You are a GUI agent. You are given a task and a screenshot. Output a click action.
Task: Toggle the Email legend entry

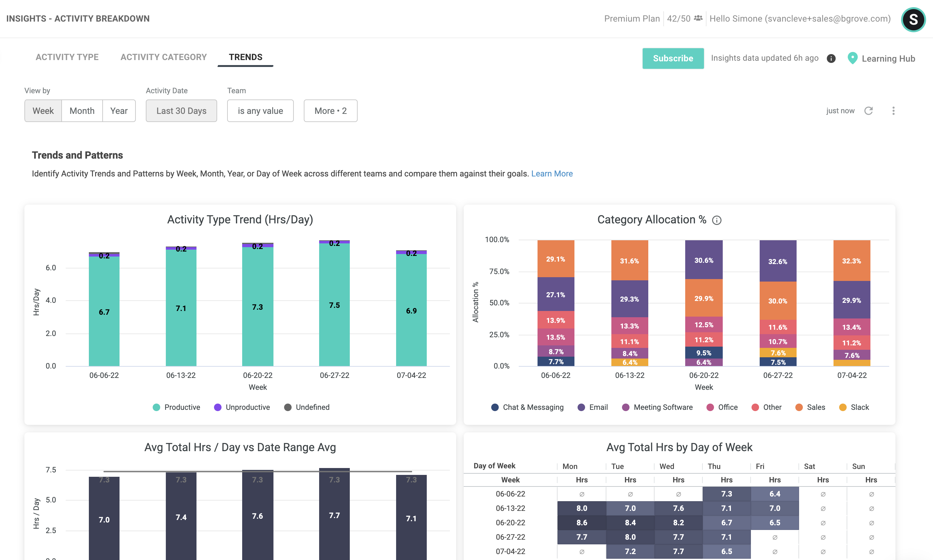pos(593,407)
